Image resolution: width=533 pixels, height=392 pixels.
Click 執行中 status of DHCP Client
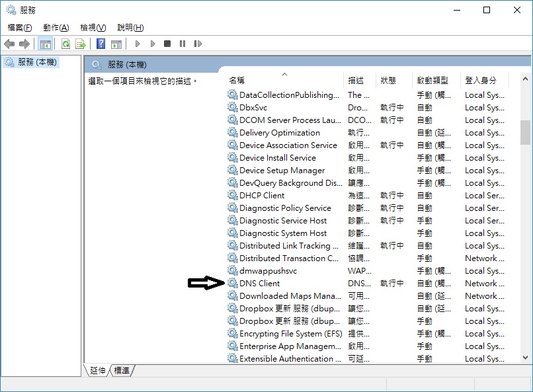(x=392, y=195)
